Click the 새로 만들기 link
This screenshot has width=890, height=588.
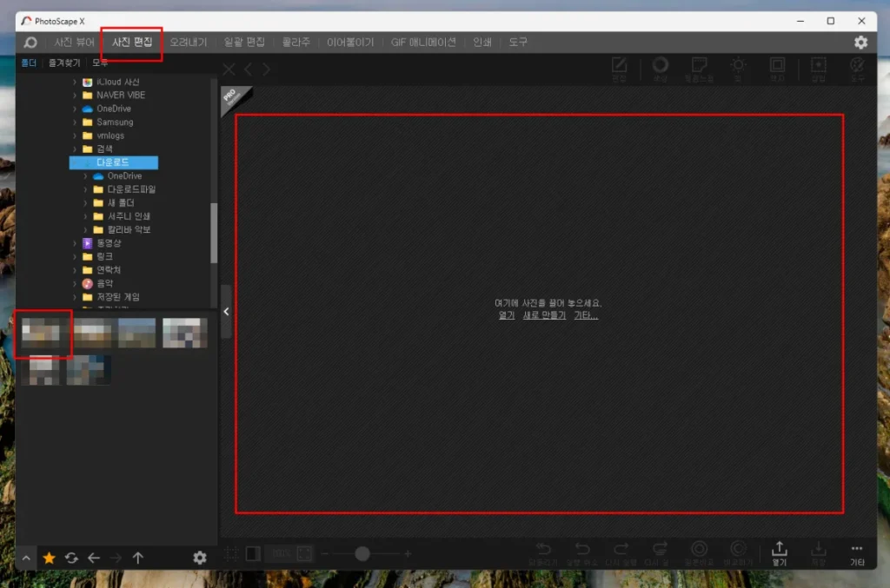coord(543,315)
